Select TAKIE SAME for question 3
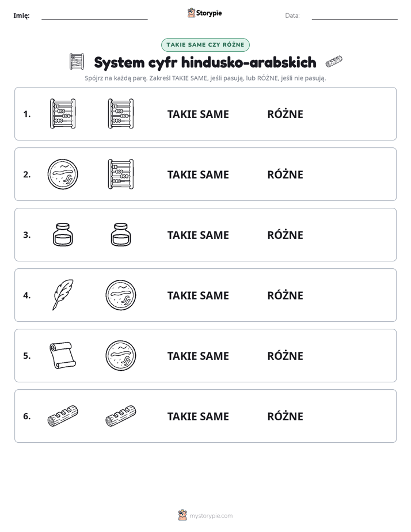The width and height of the screenshot is (411, 532). (x=198, y=235)
